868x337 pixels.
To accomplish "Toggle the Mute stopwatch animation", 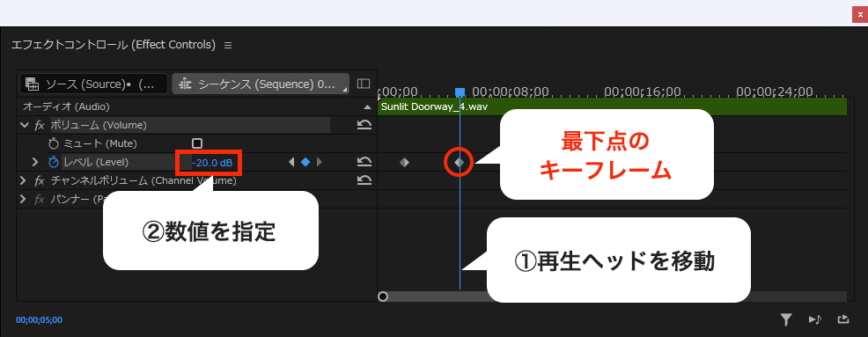I will click(x=53, y=144).
